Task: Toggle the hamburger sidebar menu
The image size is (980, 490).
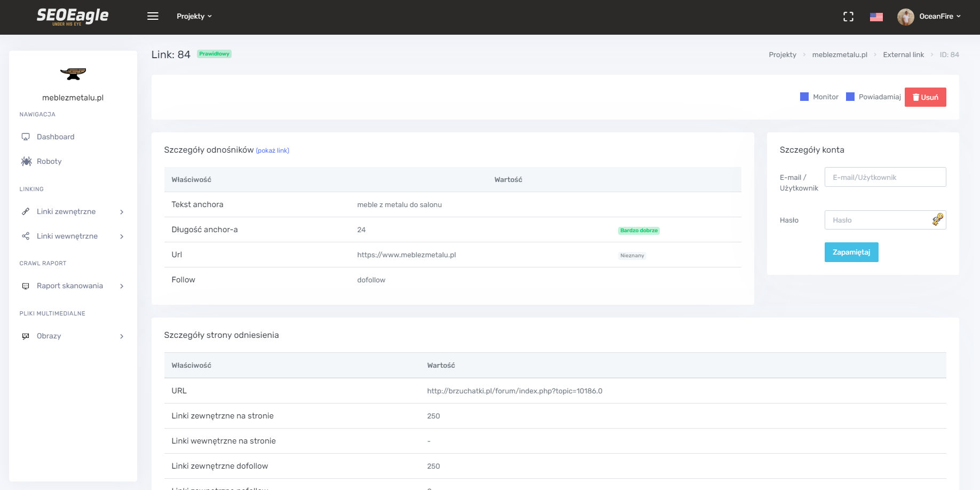Action: pyautogui.click(x=153, y=16)
